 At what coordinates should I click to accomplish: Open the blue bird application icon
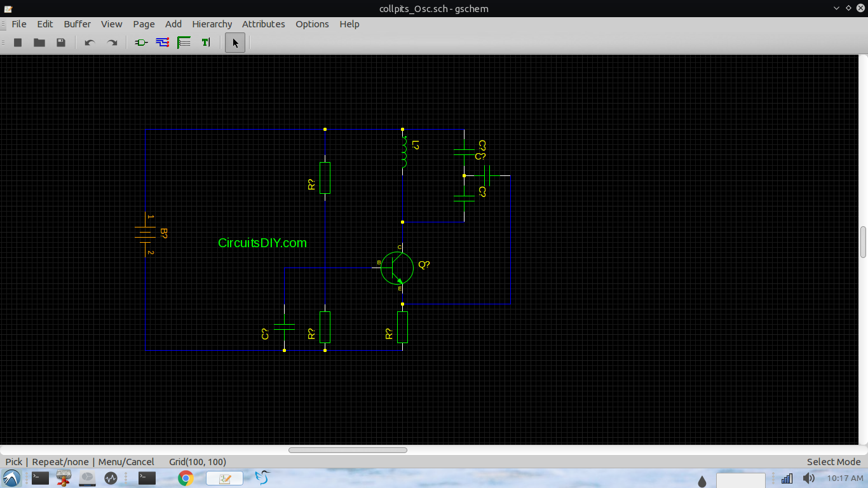[x=262, y=478]
